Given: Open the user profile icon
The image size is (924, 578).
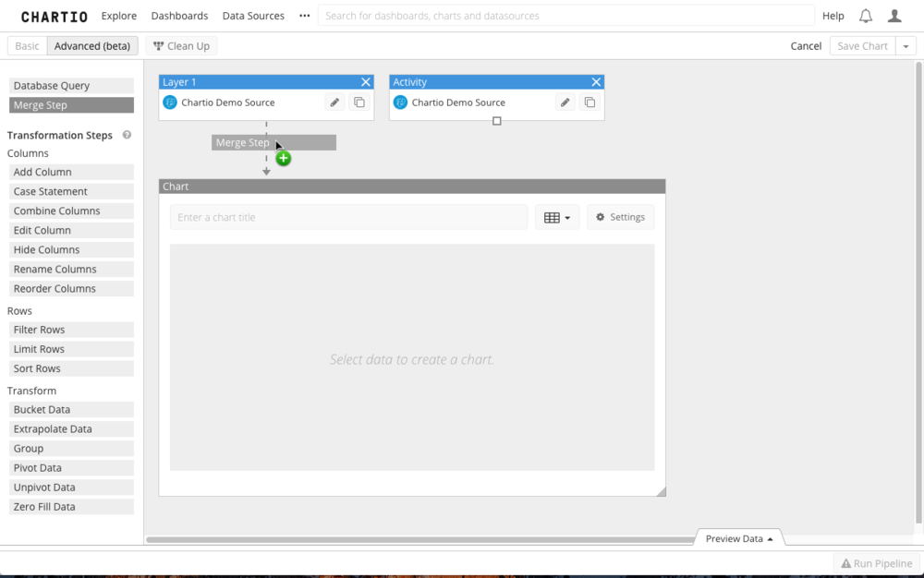Looking at the screenshot, I should (x=894, y=16).
